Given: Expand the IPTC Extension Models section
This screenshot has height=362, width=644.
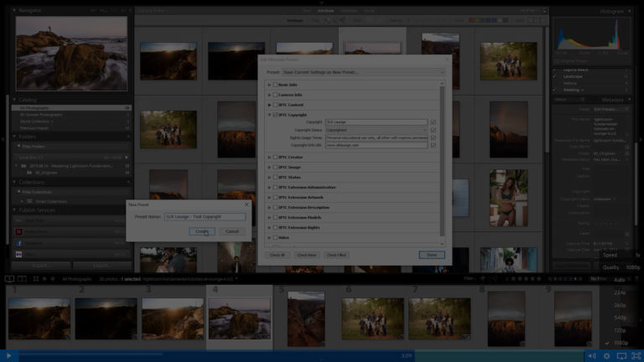Looking at the screenshot, I should pyautogui.click(x=269, y=218).
